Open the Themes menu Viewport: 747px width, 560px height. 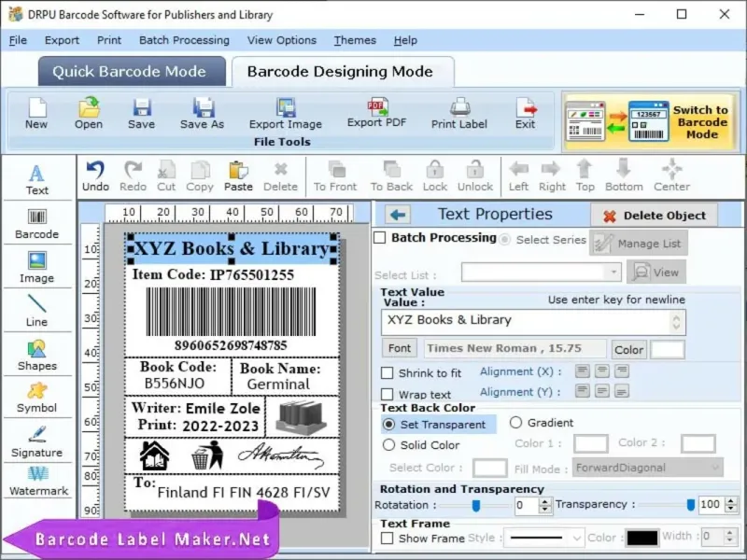(x=355, y=40)
